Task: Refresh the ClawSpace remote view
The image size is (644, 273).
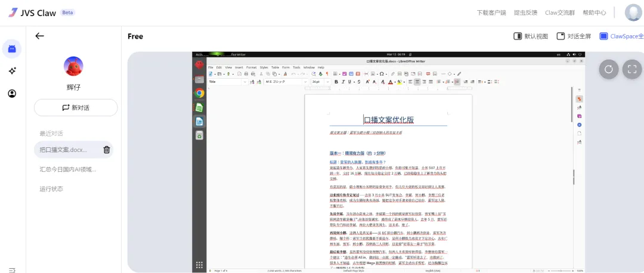Action: pos(609,69)
